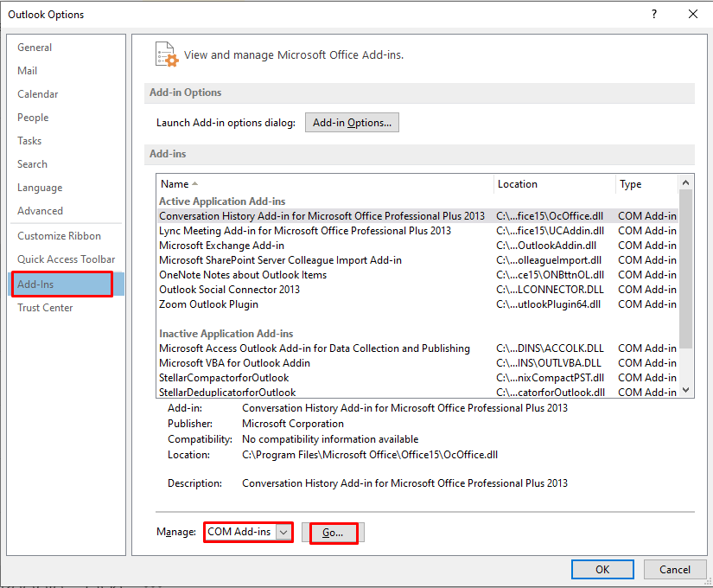Click the OcOffice.dll location cell

(x=550, y=216)
